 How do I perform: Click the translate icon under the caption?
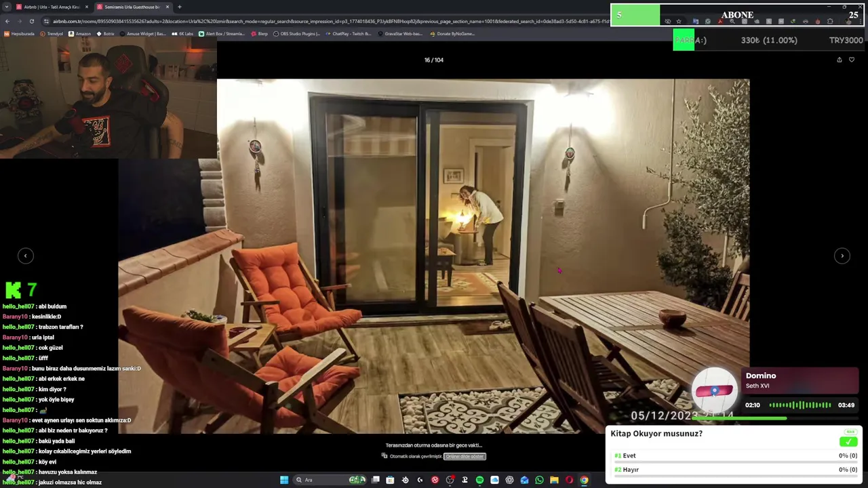coord(384,456)
